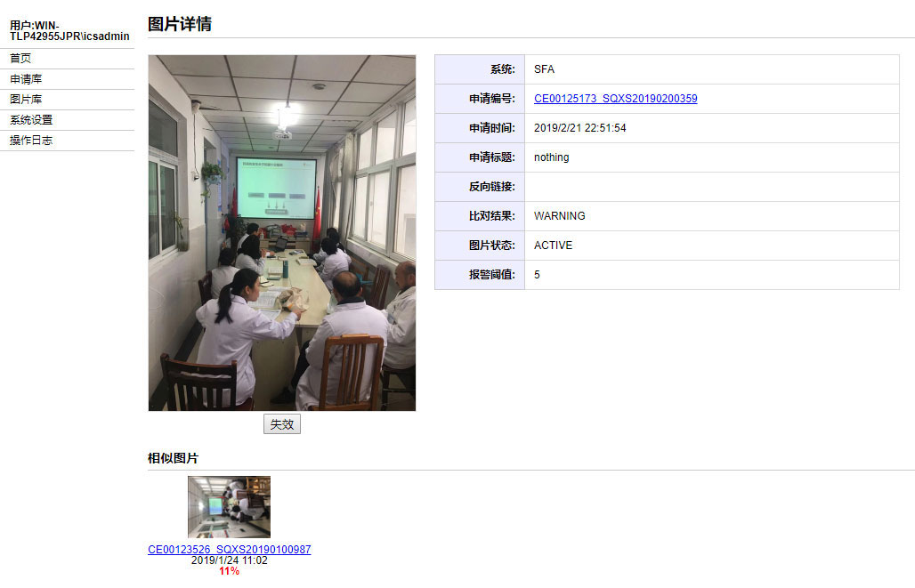The image size is (915, 588).
Task: Click the 失效 button
Action: click(282, 424)
